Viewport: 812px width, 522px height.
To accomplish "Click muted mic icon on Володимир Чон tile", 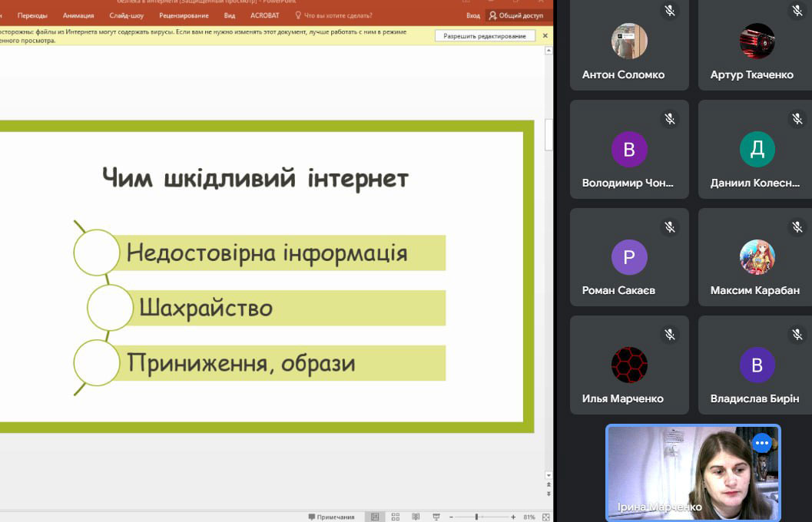I will tap(670, 119).
